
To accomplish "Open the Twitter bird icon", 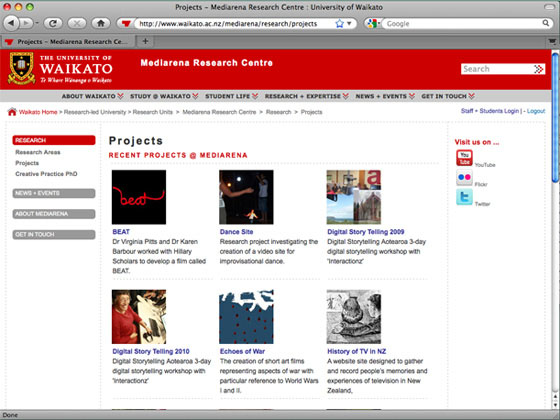I will (464, 197).
